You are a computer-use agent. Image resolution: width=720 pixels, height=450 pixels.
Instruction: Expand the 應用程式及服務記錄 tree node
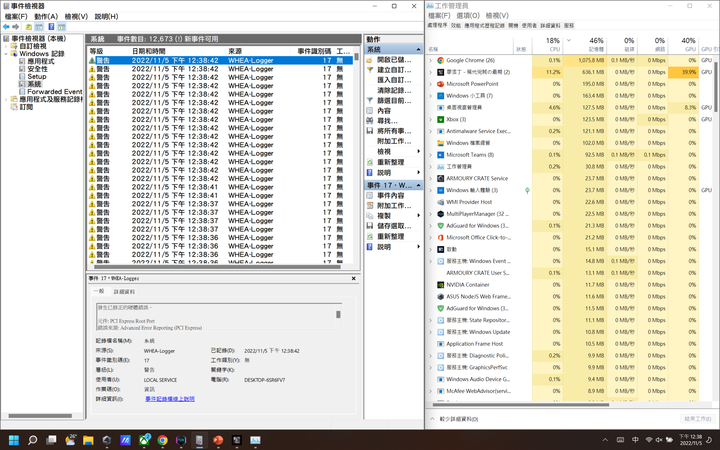6,99
